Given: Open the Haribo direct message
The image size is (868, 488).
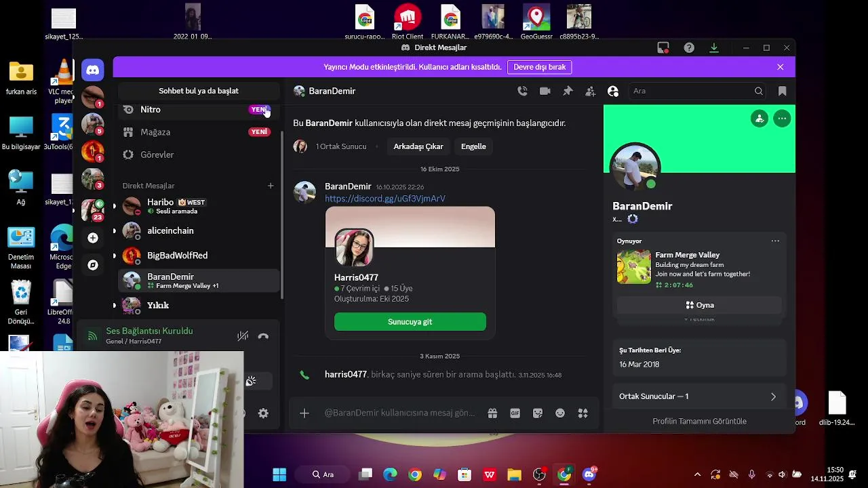Looking at the screenshot, I should pos(199,206).
